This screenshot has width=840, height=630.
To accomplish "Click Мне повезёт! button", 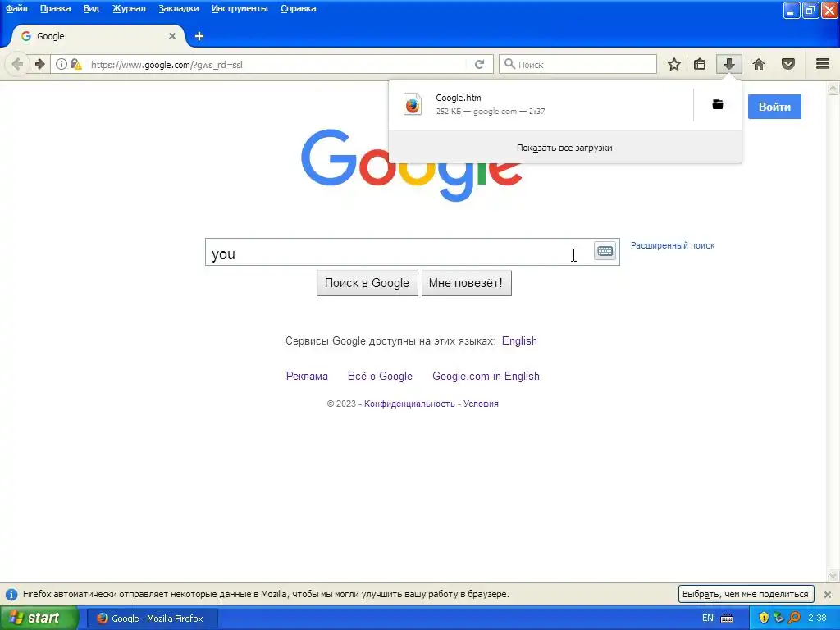I will (x=466, y=283).
